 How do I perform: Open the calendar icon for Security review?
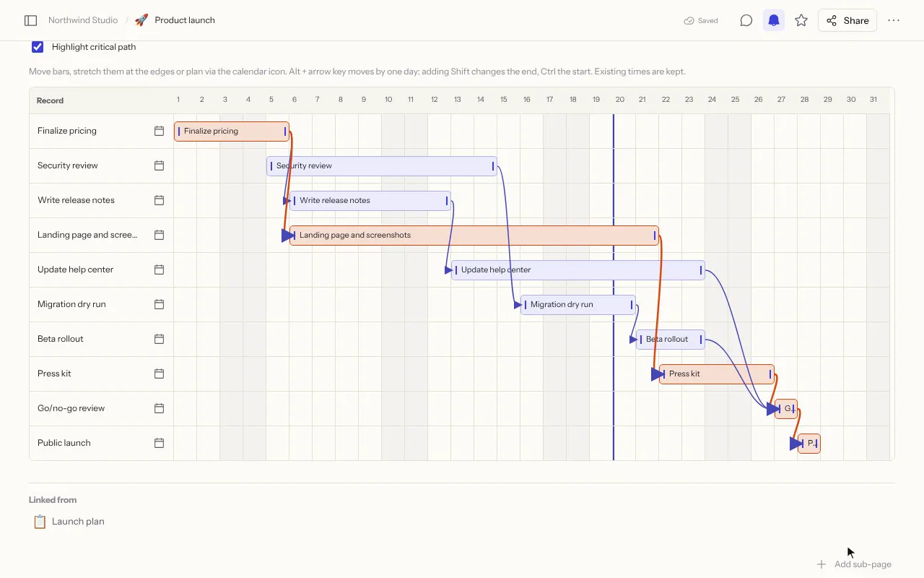[159, 165]
